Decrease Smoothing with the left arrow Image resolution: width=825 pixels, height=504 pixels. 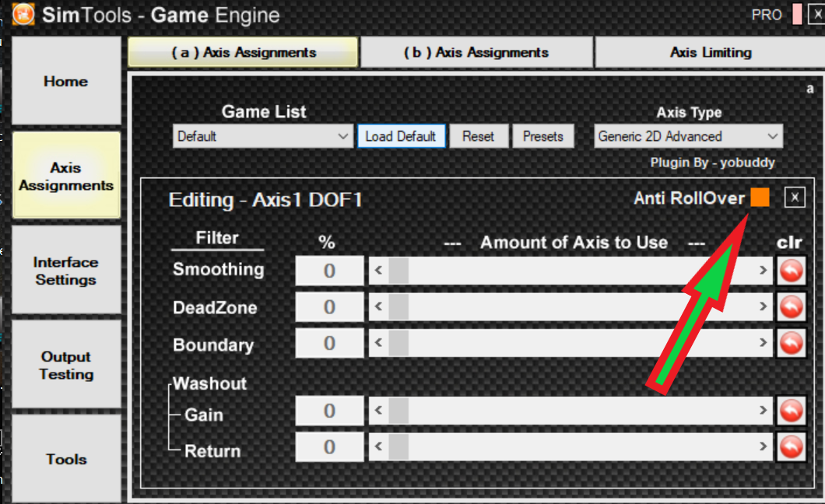[x=378, y=271]
